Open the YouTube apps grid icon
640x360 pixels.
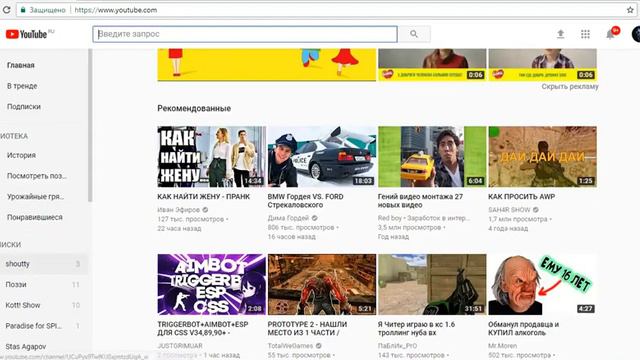pyautogui.click(x=585, y=34)
